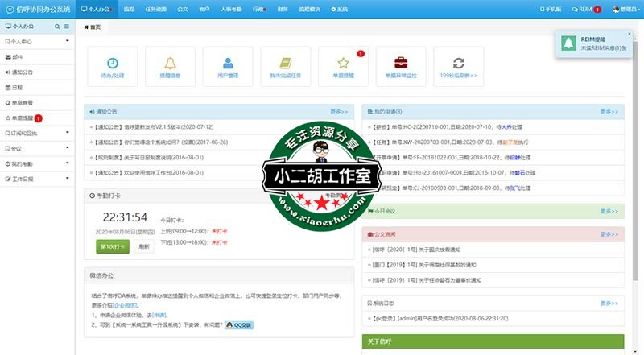Switch to 人事考勤 top menu
The image size is (644, 355).
point(230,10)
